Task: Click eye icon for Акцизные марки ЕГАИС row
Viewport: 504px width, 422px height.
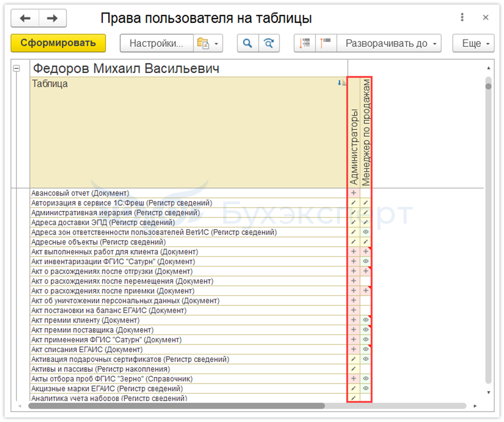Action: [x=366, y=388]
